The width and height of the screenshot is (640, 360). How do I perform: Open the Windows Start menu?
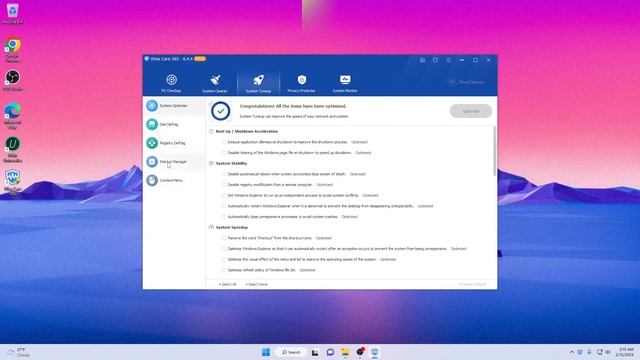(266, 352)
